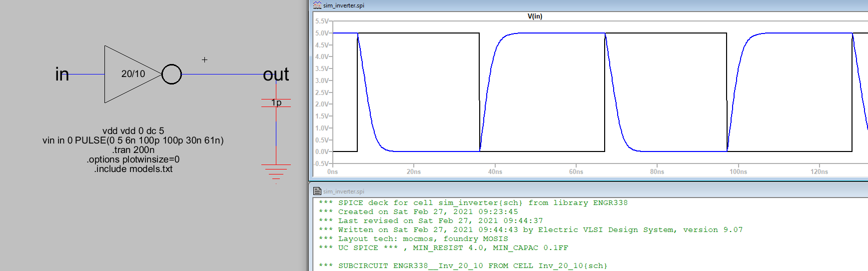Click the blue wire from inverter to out
The width and height of the screenshot is (868, 271).
tap(222, 74)
